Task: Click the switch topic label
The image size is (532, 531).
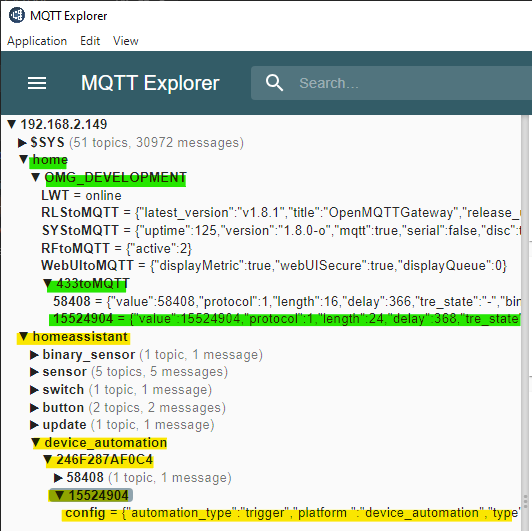Action: tap(63, 390)
